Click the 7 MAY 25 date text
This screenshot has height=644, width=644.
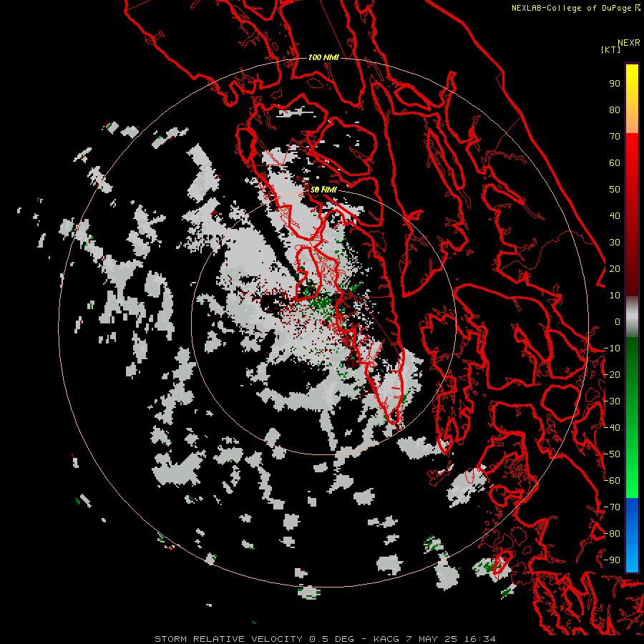click(x=432, y=639)
